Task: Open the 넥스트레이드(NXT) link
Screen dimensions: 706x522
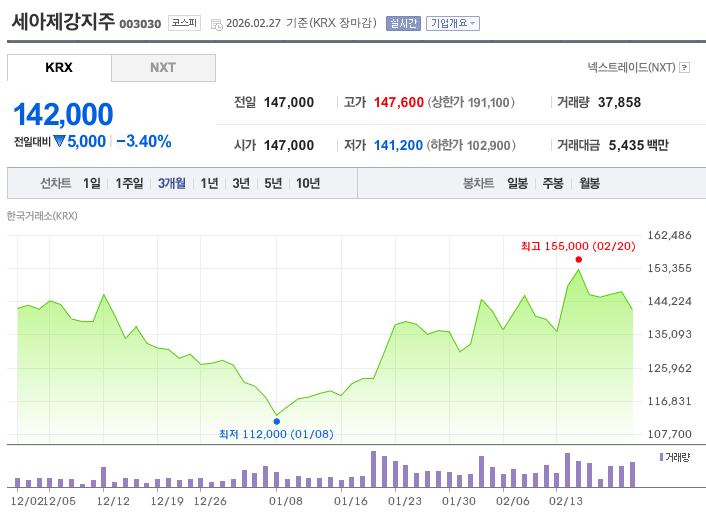Action: [631, 68]
